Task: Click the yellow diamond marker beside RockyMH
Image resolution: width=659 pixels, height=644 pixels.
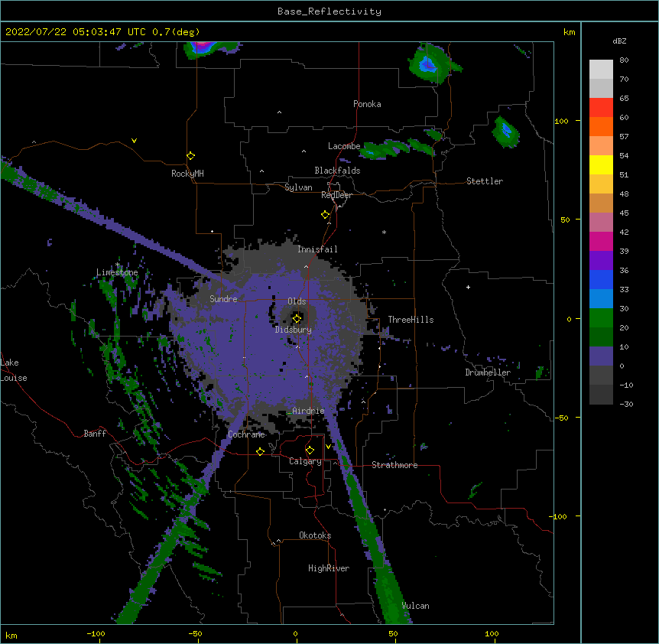Action: pos(190,155)
